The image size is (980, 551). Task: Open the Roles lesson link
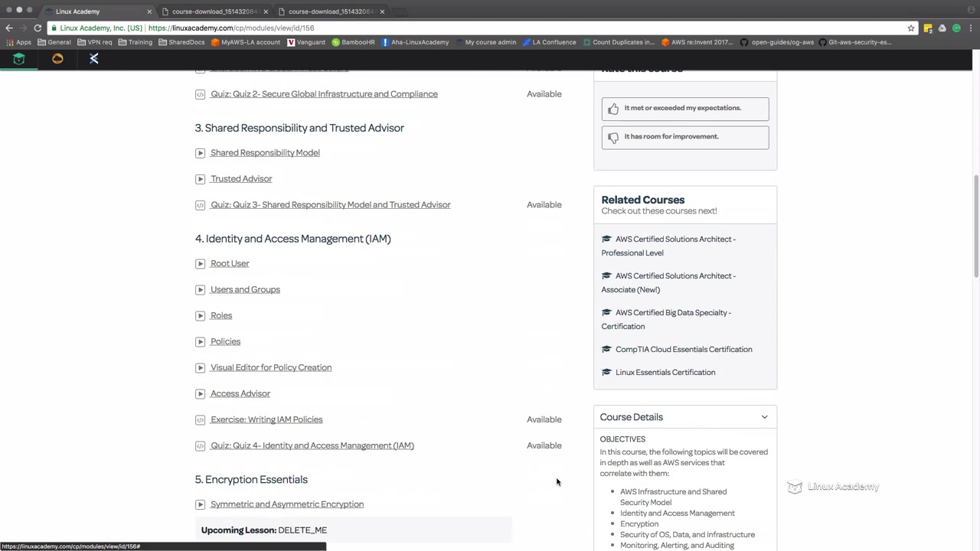click(221, 315)
